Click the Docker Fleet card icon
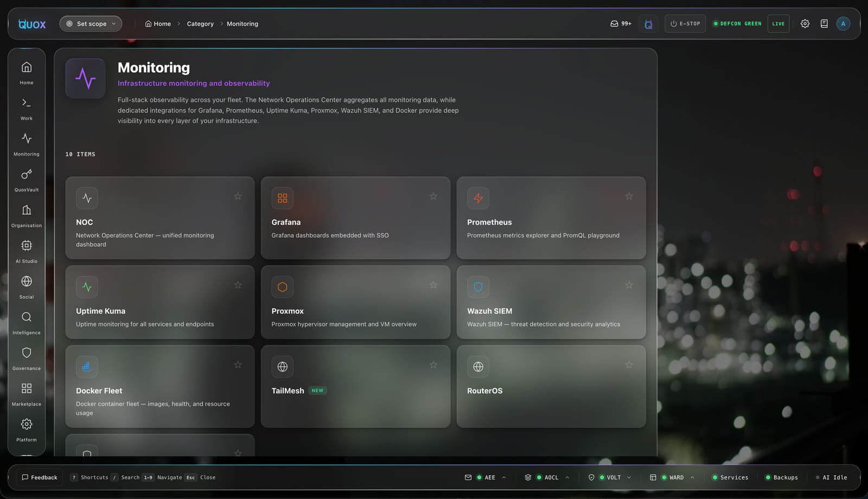 [x=87, y=367]
